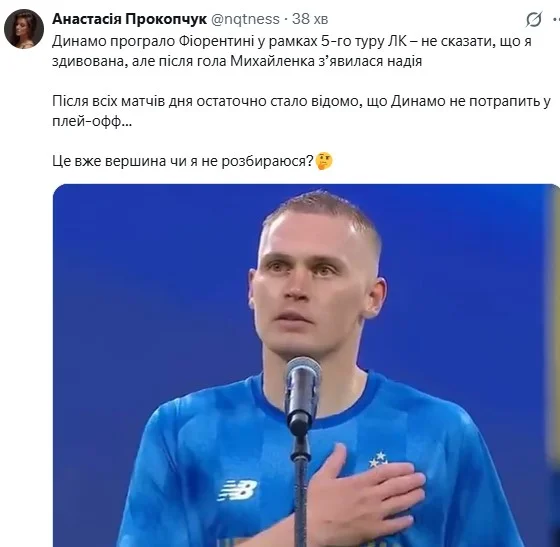Open the @nqtness handle link

pos(245,19)
